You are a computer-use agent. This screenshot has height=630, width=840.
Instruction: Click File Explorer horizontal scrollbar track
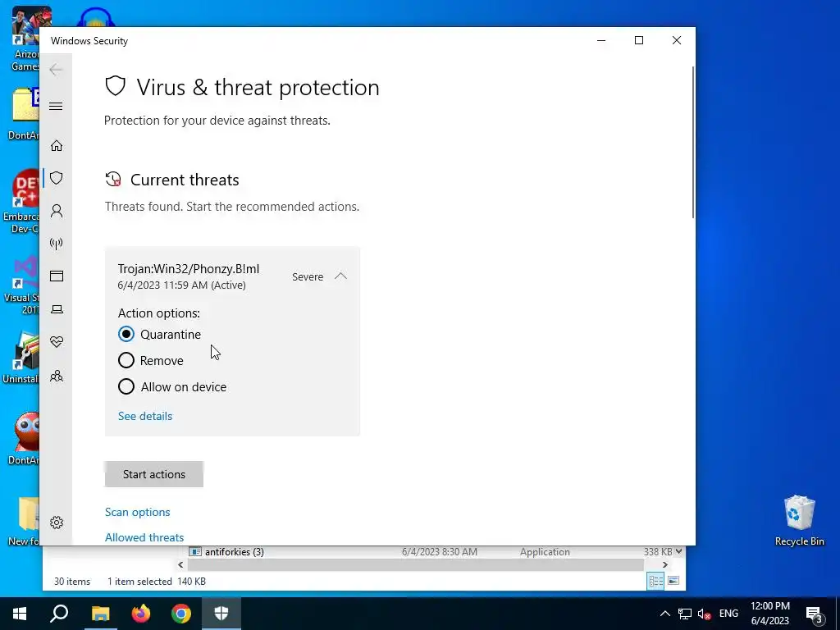click(415, 565)
